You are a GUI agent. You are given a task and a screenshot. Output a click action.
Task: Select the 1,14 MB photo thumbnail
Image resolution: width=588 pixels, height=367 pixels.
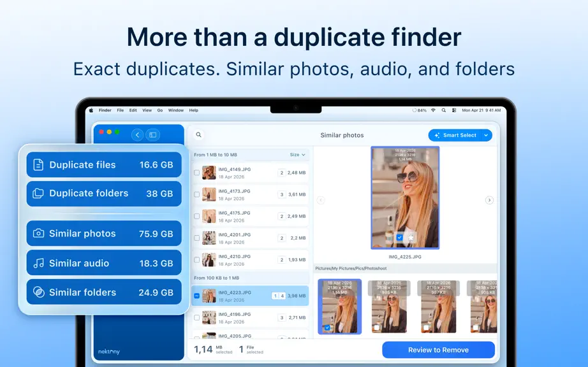pos(340,306)
